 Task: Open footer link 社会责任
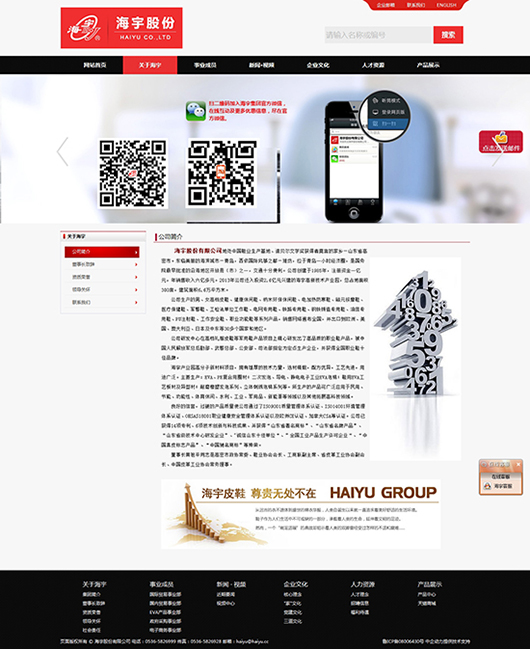(91, 630)
